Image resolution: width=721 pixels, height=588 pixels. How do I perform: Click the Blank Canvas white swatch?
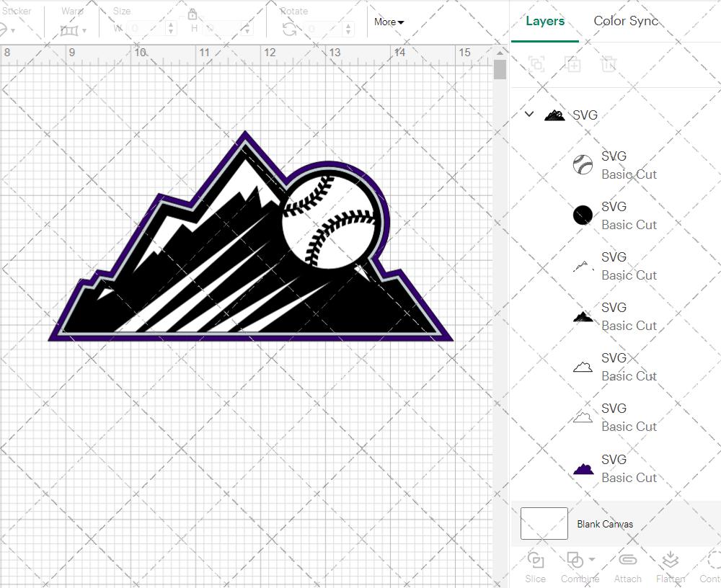(544, 523)
